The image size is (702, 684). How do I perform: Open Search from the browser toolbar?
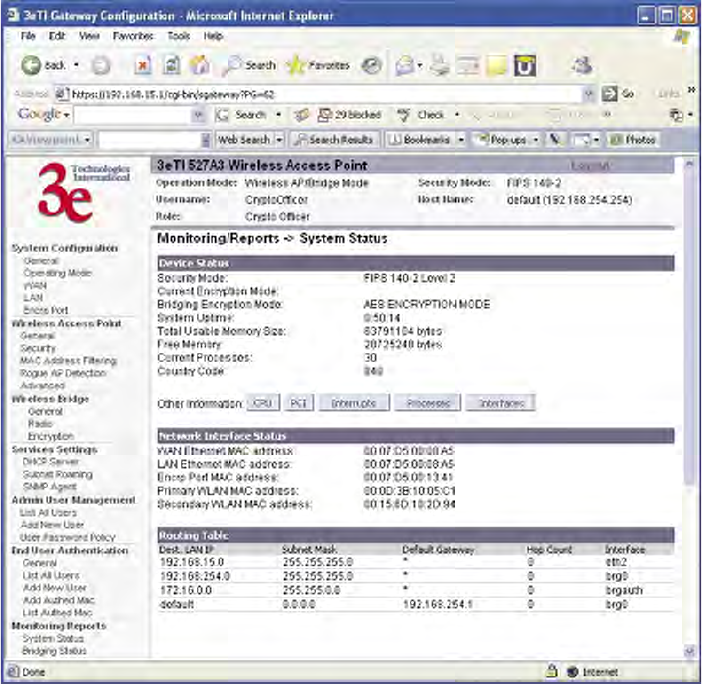(248, 65)
